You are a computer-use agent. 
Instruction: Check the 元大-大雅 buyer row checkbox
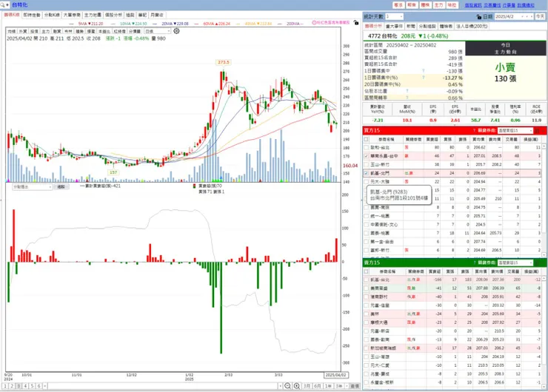pyautogui.click(x=366, y=181)
